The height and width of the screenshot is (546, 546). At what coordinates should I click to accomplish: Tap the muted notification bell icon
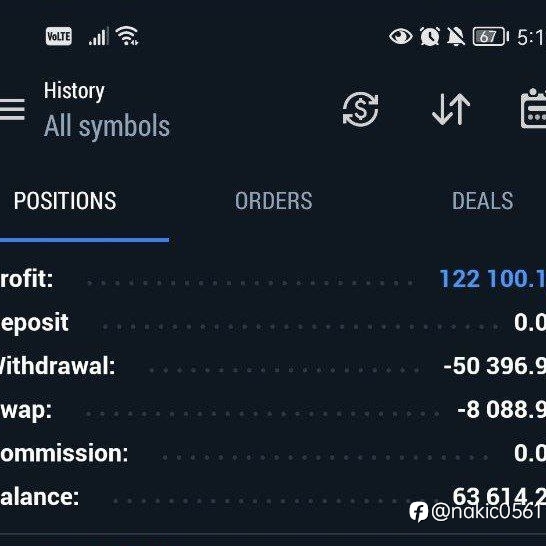[x=456, y=36]
